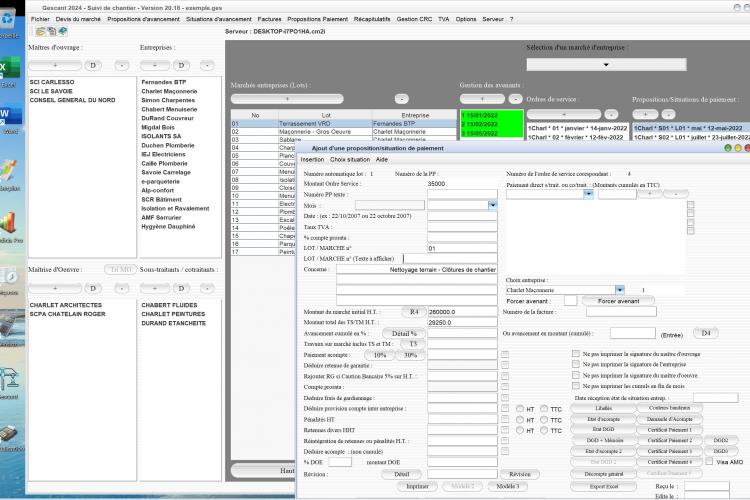Apply the 10% acompte button

[x=380, y=355]
